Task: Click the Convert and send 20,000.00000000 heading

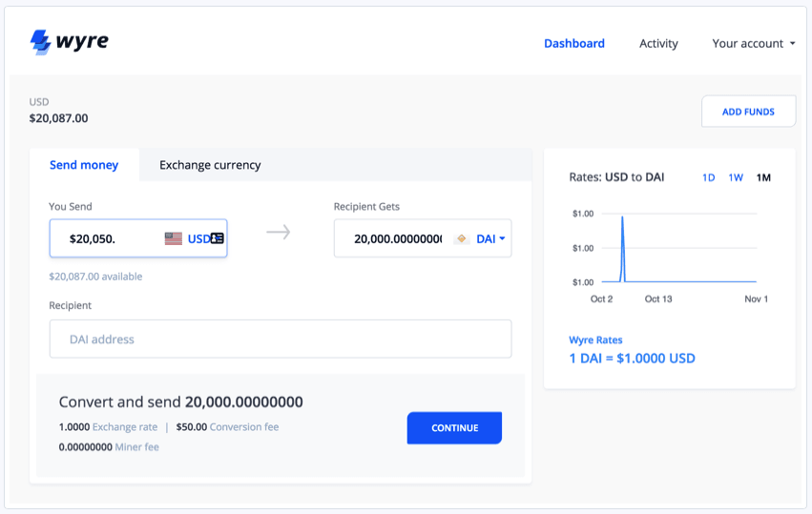Action: tap(180, 401)
